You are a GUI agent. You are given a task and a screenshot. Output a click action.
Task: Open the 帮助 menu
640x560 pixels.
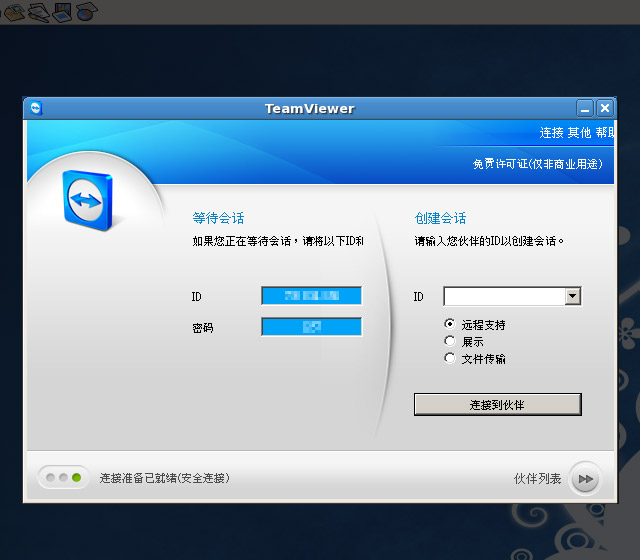coord(605,133)
